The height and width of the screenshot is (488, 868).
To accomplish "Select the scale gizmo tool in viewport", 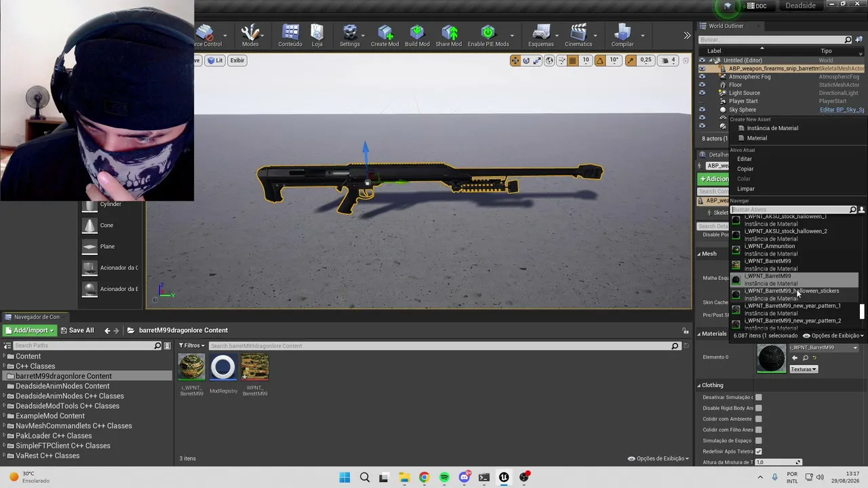I will [x=537, y=60].
